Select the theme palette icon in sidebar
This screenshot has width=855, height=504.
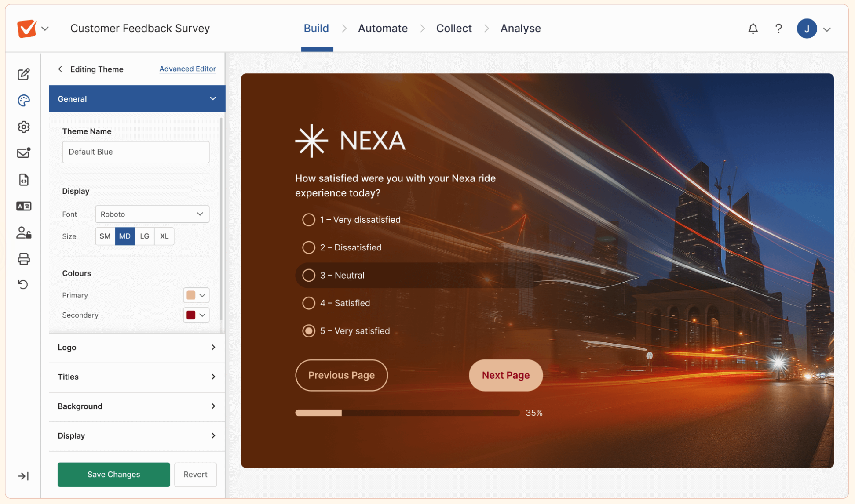click(24, 100)
